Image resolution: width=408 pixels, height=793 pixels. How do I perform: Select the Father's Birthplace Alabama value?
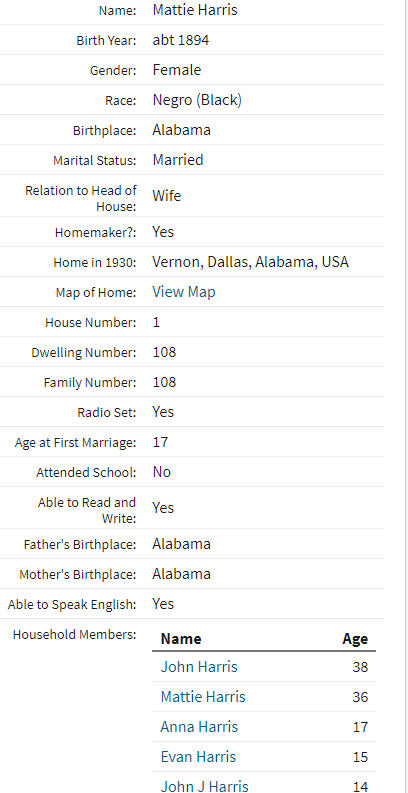pos(182,544)
